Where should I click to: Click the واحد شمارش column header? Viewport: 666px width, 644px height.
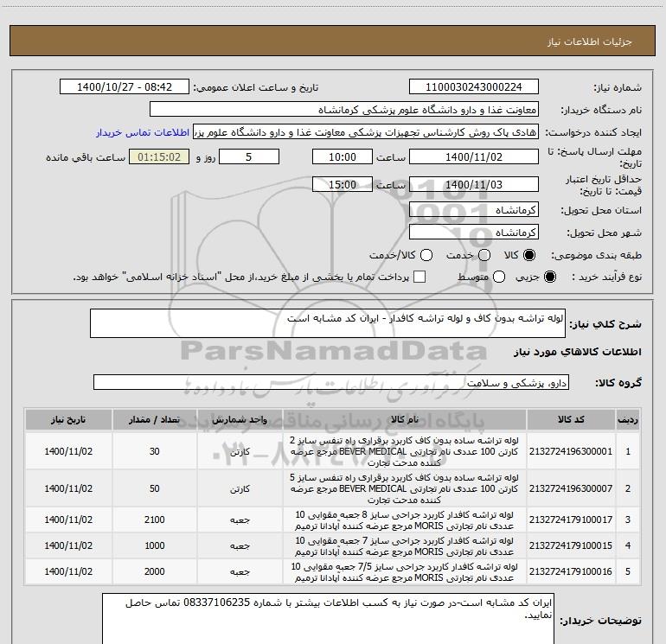click(x=240, y=420)
